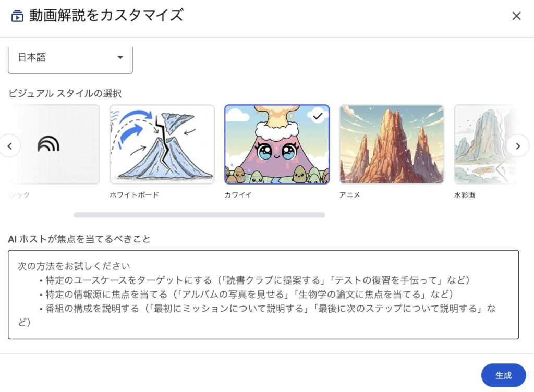Screen dimensions: 534x392
Task: Click the ビジュアル スタイルの選択 heading
Action: point(65,94)
